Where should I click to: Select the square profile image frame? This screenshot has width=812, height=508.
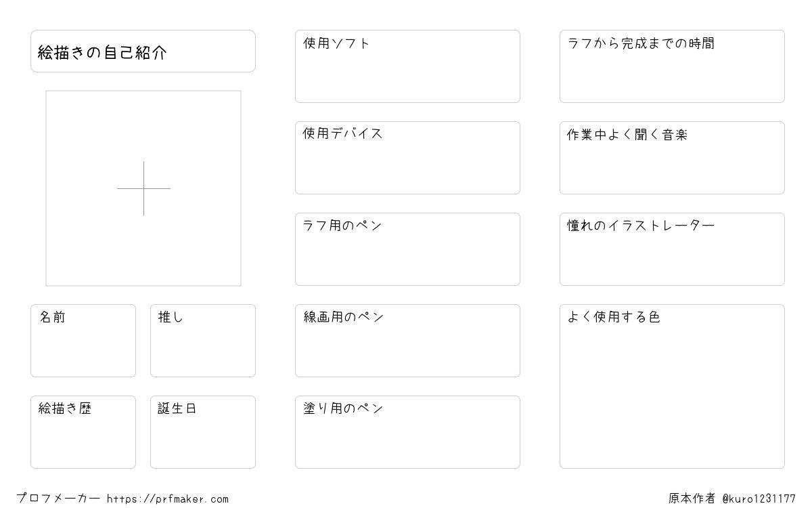pos(143,188)
